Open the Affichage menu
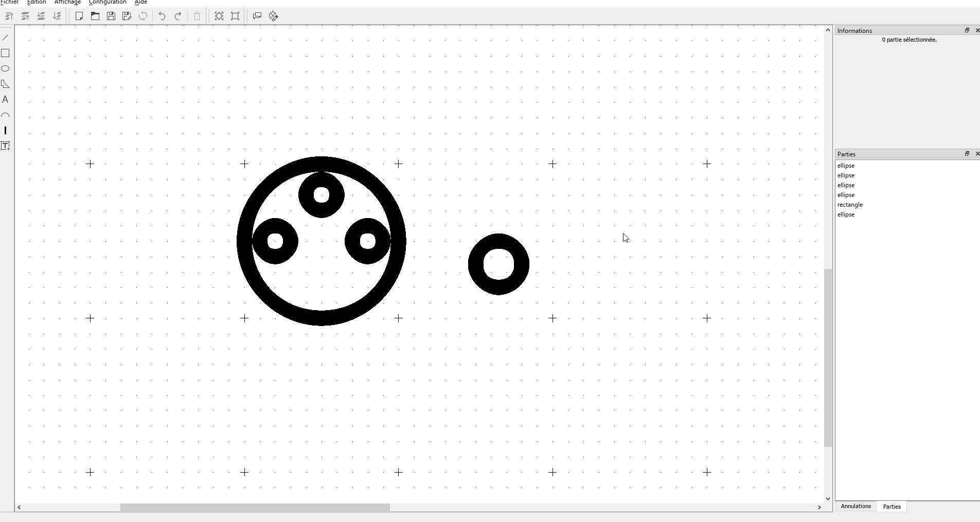Image resolution: width=980 pixels, height=522 pixels. (67, 3)
